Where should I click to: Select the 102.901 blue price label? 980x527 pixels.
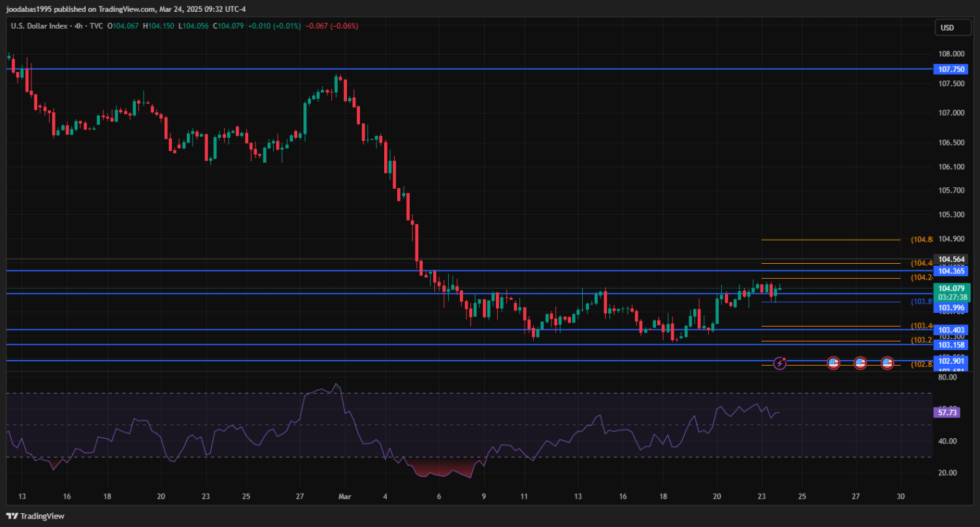point(951,360)
